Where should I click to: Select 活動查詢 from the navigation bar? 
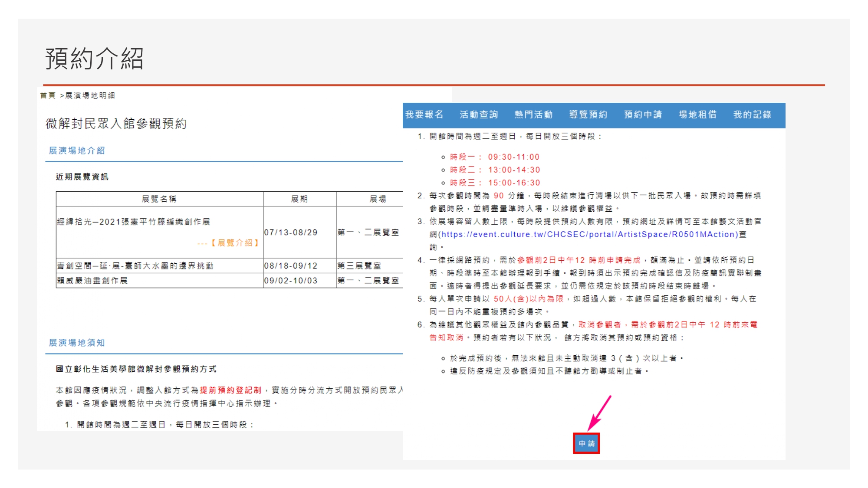pyautogui.click(x=479, y=114)
